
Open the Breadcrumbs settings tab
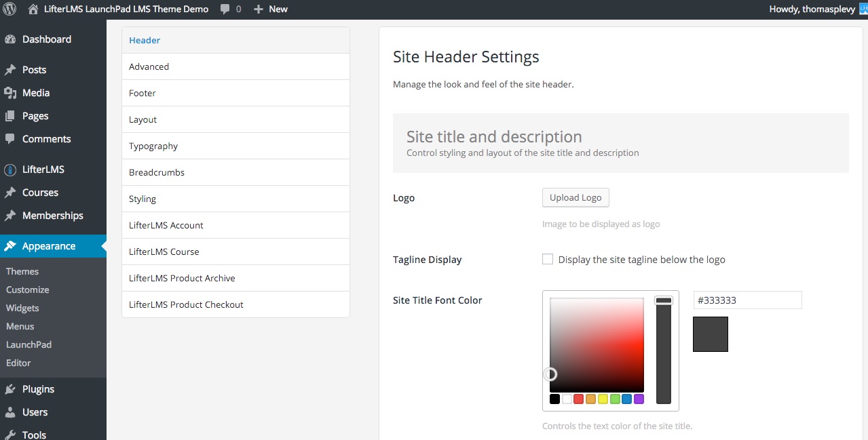pos(157,172)
